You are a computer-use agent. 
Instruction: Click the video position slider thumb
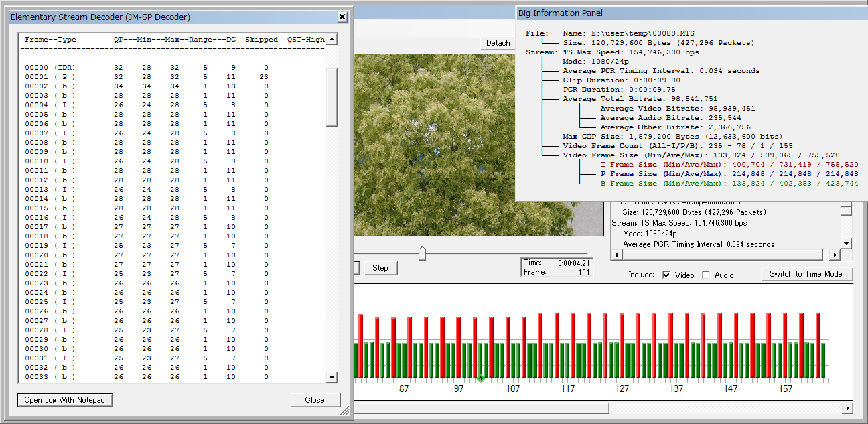tap(422, 253)
